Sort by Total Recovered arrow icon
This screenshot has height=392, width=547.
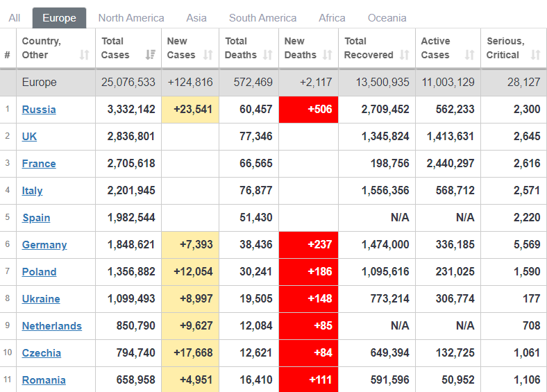404,55
